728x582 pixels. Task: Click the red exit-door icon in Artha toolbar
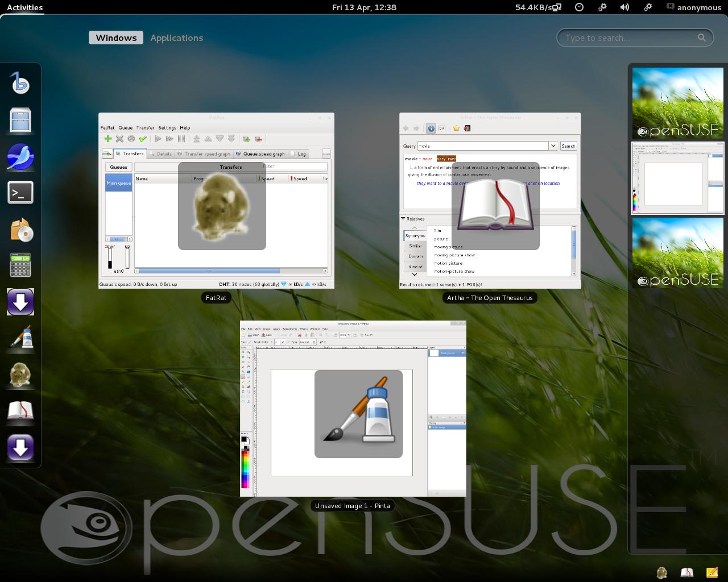[x=467, y=128]
